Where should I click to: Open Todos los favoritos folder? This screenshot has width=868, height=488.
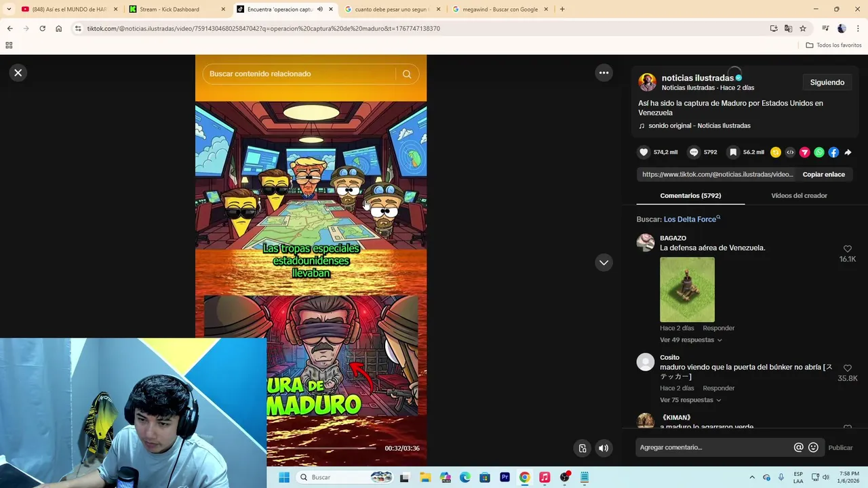[834, 45]
